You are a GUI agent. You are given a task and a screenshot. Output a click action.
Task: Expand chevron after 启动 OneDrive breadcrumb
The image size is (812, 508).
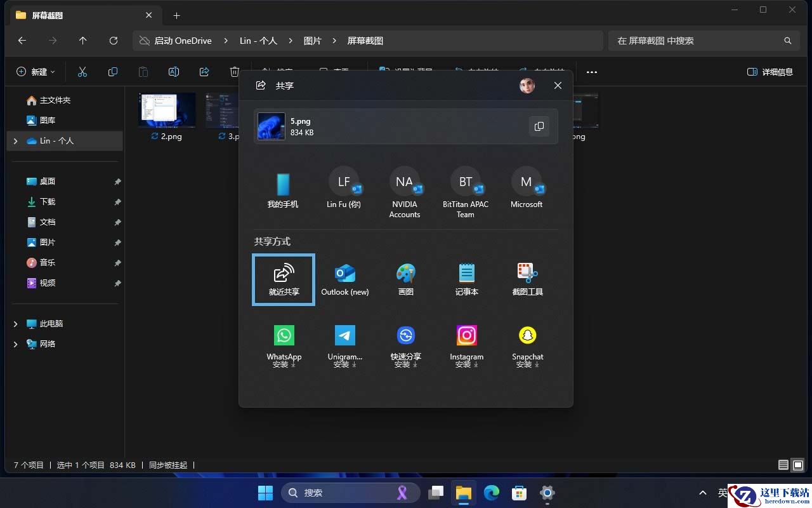pyautogui.click(x=226, y=41)
